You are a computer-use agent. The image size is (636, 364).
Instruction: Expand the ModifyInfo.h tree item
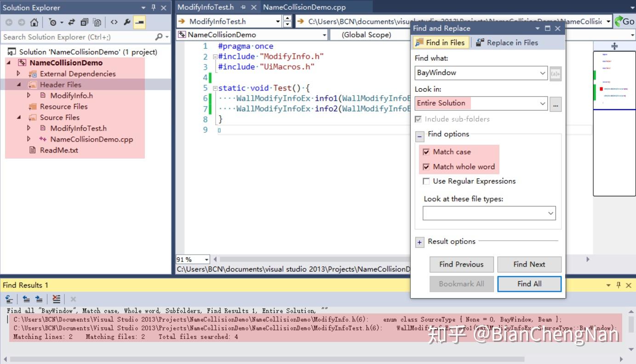tap(29, 95)
